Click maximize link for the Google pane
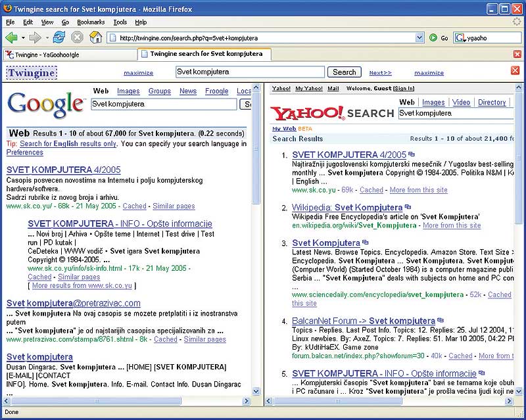This screenshot has height=420, width=526. tap(139, 73)
